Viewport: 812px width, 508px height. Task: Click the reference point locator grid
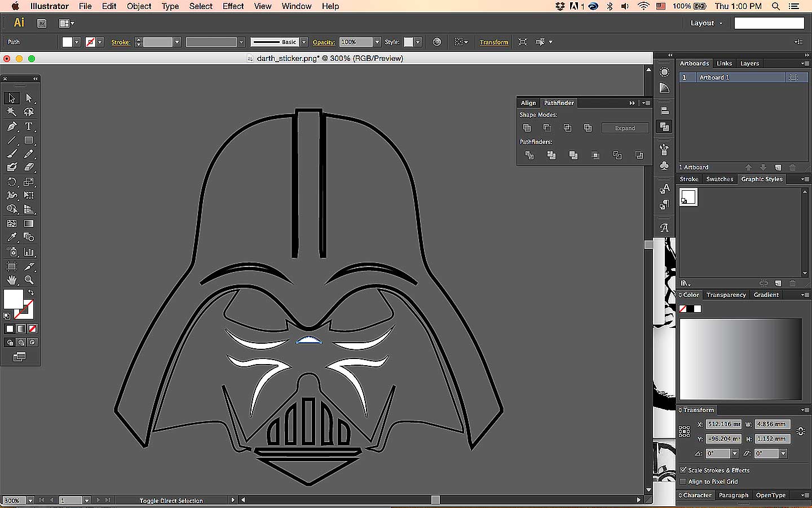pyautogui.click(x=685, y=431)
